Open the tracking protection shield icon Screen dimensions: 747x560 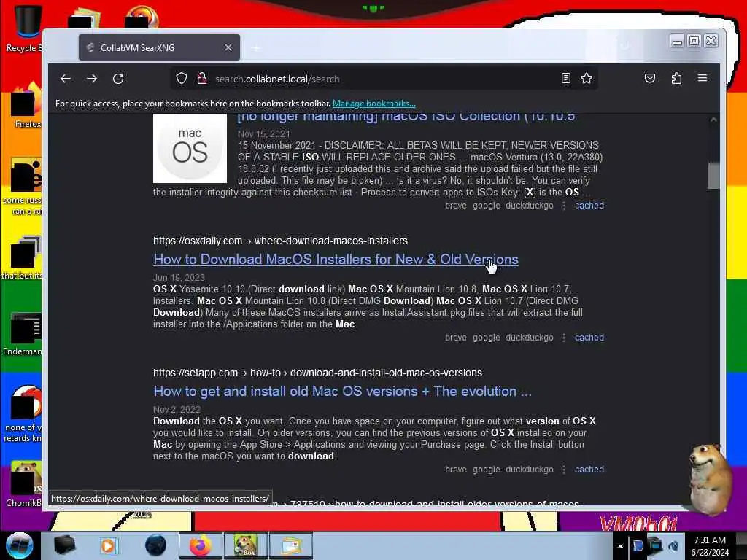coord(182,79)
